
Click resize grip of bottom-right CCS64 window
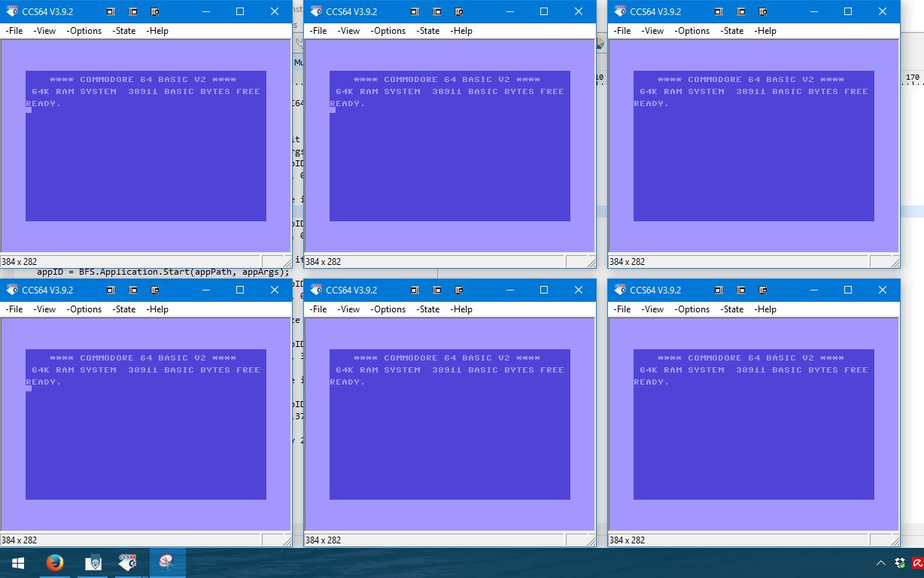coord(894,540)
